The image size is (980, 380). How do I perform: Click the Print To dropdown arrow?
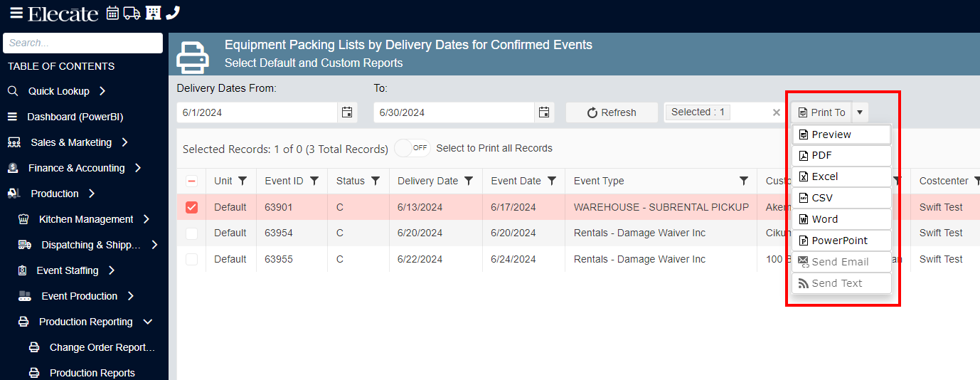coord(860,112)
